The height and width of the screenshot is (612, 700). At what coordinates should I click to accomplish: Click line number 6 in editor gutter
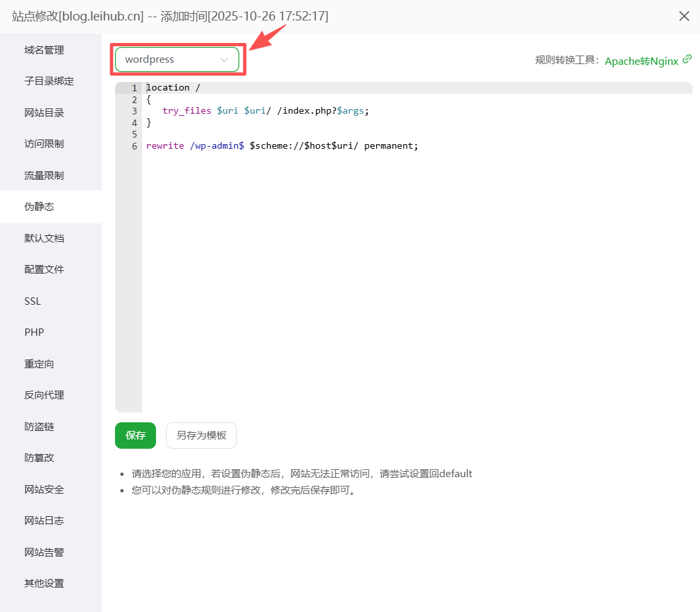[134, 146]
